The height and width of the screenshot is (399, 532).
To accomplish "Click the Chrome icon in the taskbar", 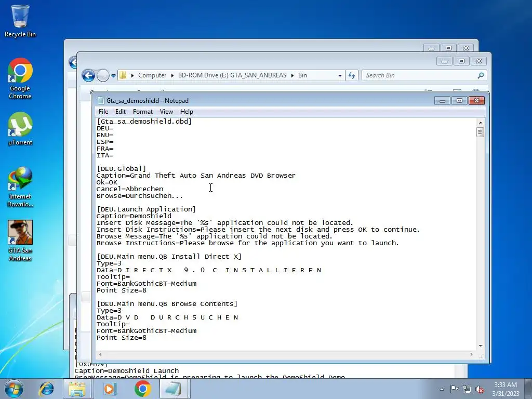I will [142, 389].
